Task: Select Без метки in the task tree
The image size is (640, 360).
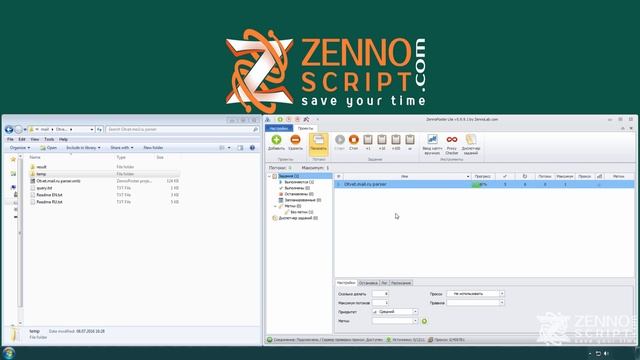Action: 302,212
